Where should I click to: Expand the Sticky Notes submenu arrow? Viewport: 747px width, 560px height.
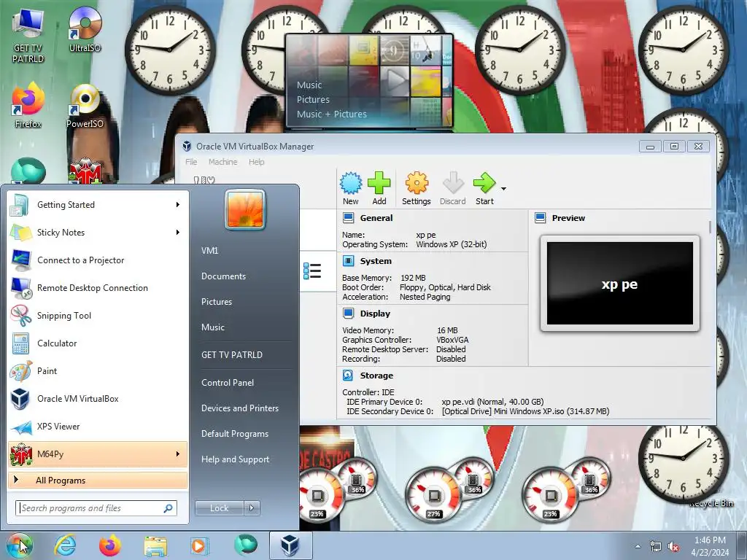(x=178, y=233)
